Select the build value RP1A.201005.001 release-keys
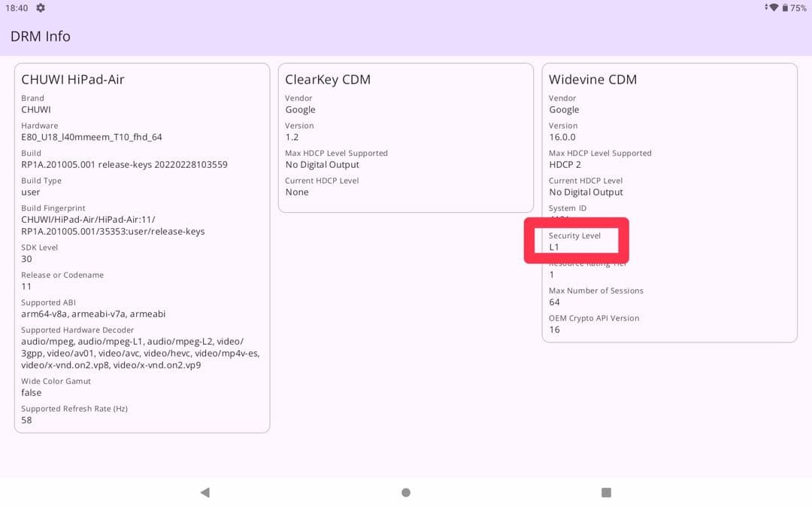 click(x=124, y=164)
